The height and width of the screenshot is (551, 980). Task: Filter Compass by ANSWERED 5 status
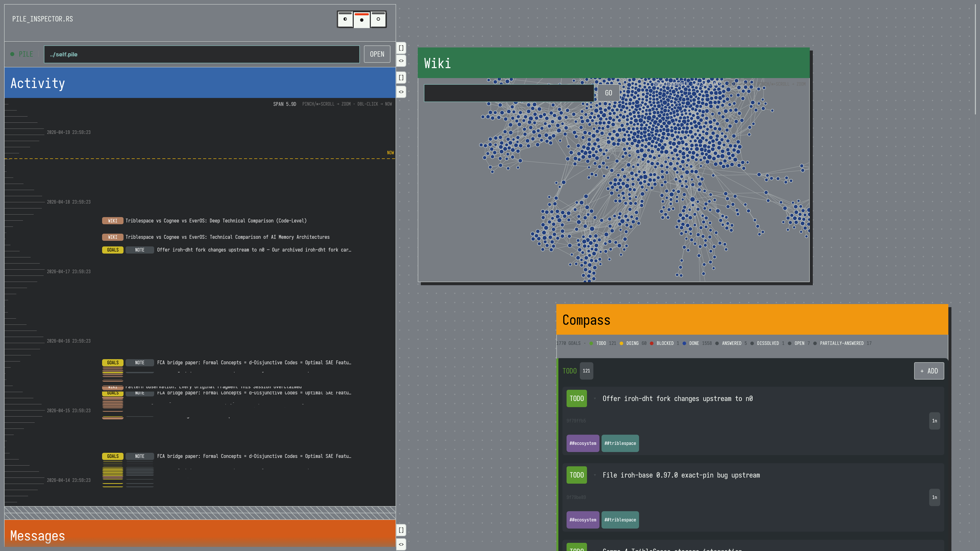coord(731,343)
